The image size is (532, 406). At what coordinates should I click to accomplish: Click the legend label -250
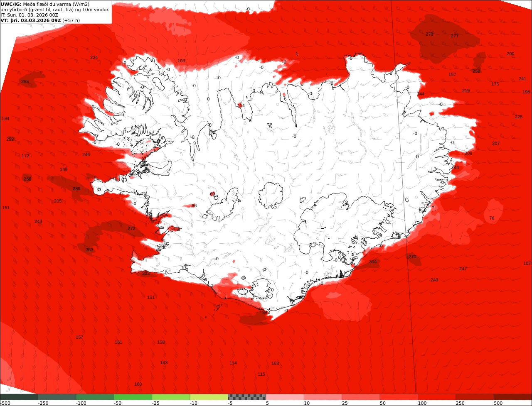pyautogui.click(x=43, y=403)
